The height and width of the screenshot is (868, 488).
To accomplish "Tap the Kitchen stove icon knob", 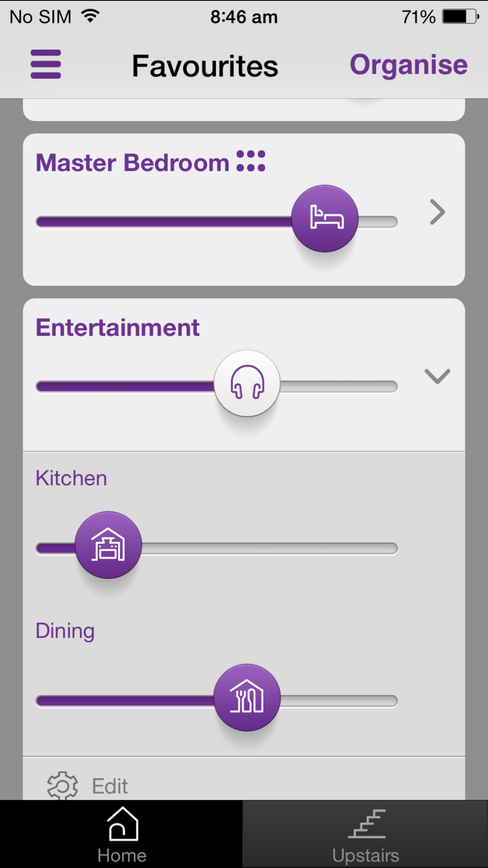I will pyautogui.click(x=108, y=545).
